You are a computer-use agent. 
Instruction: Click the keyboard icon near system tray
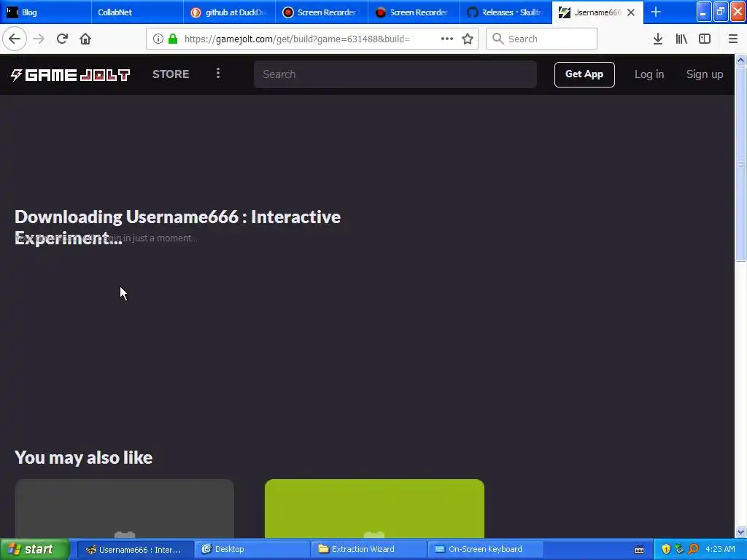[x=639, y=550]
